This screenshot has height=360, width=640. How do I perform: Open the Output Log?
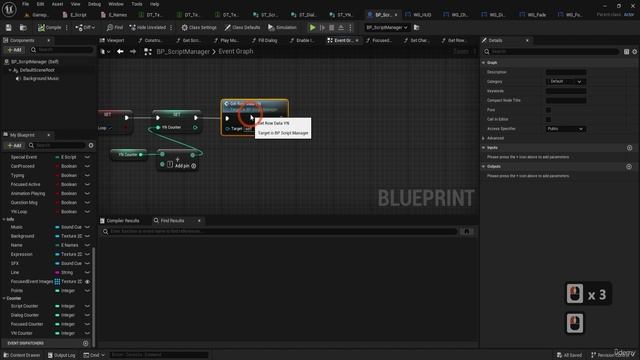point(62,355)
